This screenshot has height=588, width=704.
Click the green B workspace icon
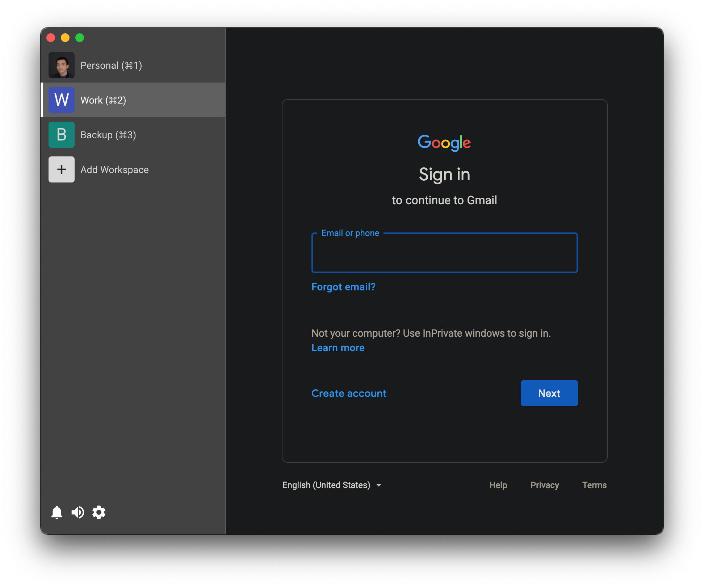tap(62, 135)
